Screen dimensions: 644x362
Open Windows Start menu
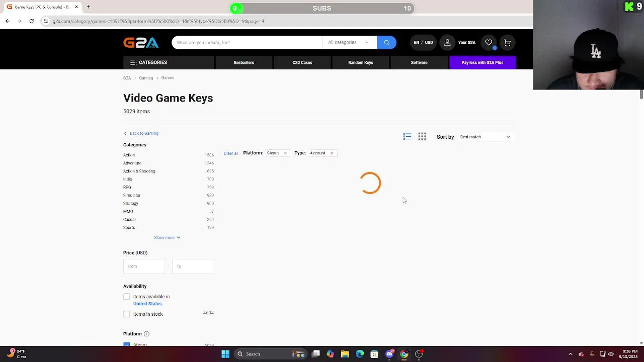(x=225, y=354)
